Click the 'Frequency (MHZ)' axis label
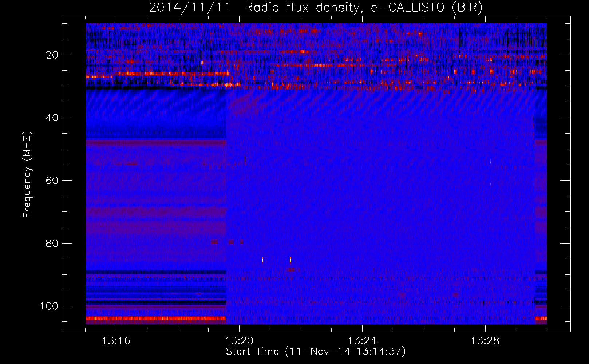 click(x=27, y=175)
